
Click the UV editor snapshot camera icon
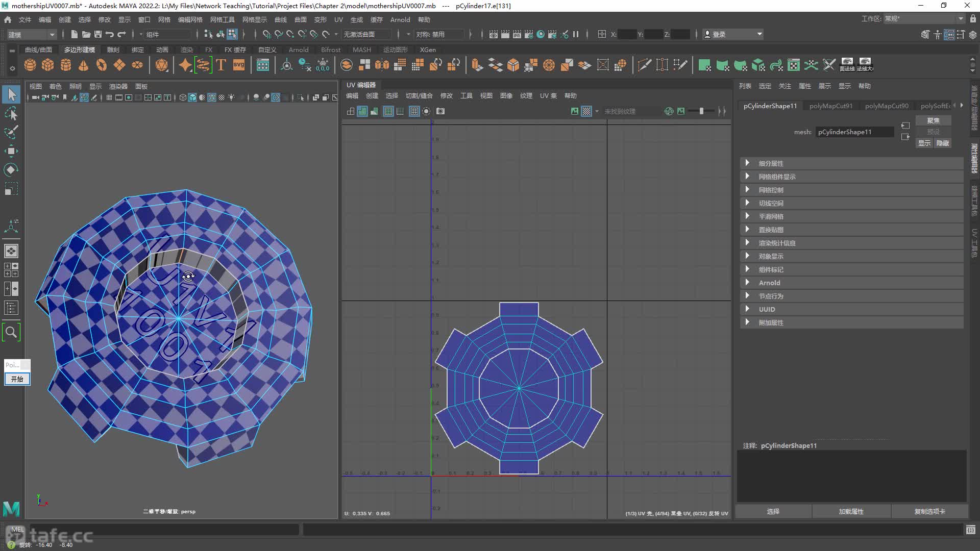tap(440, 111)
